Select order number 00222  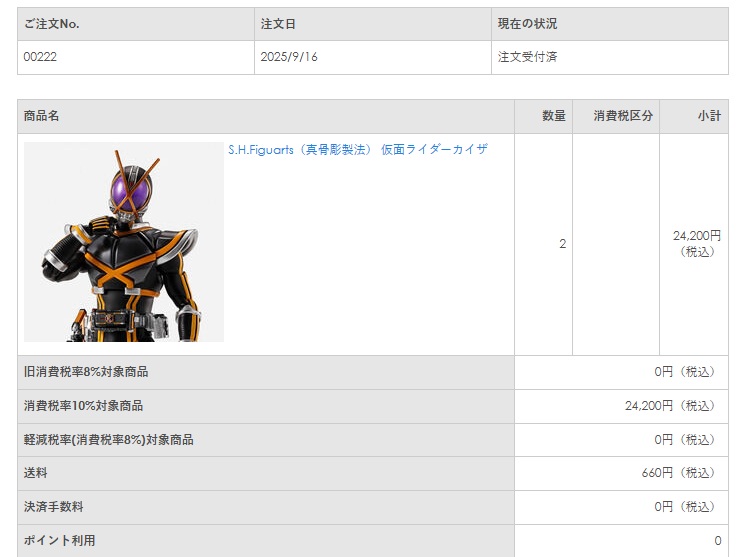click(40, 57)
